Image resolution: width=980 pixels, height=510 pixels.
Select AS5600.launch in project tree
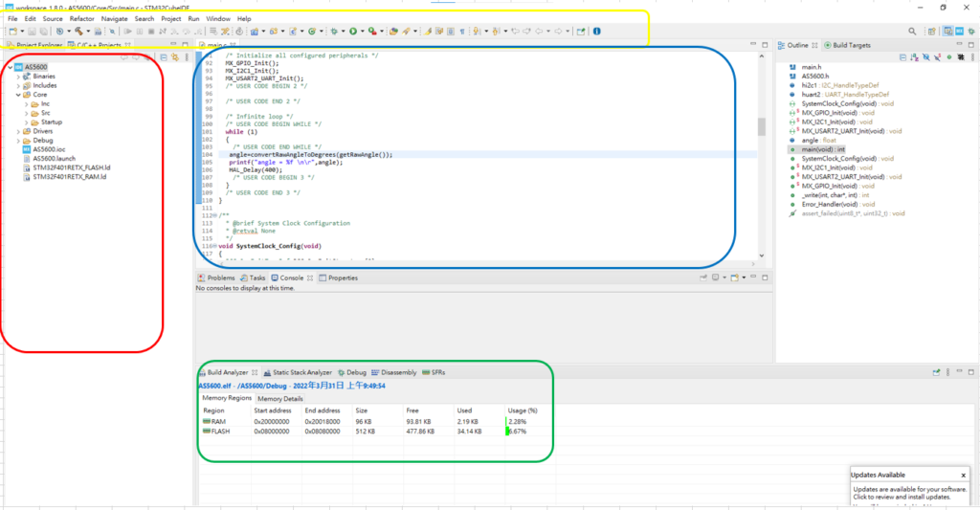pos(49,159)
